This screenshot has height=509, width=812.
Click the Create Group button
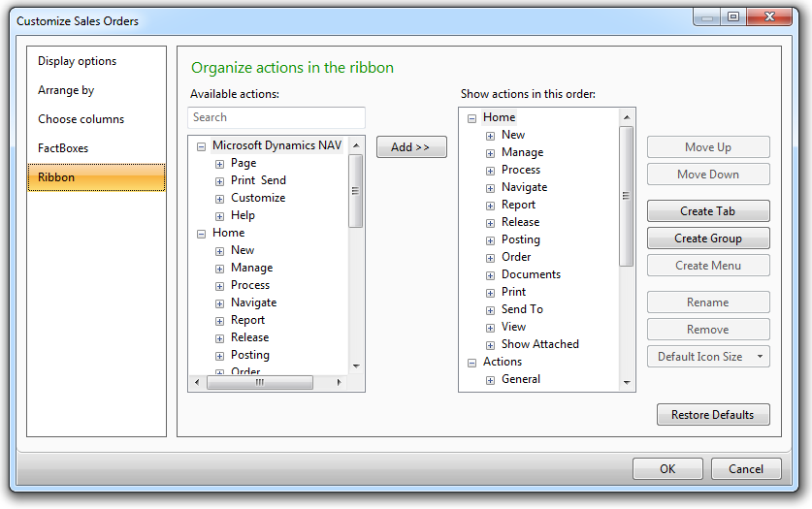pos(708,238)
